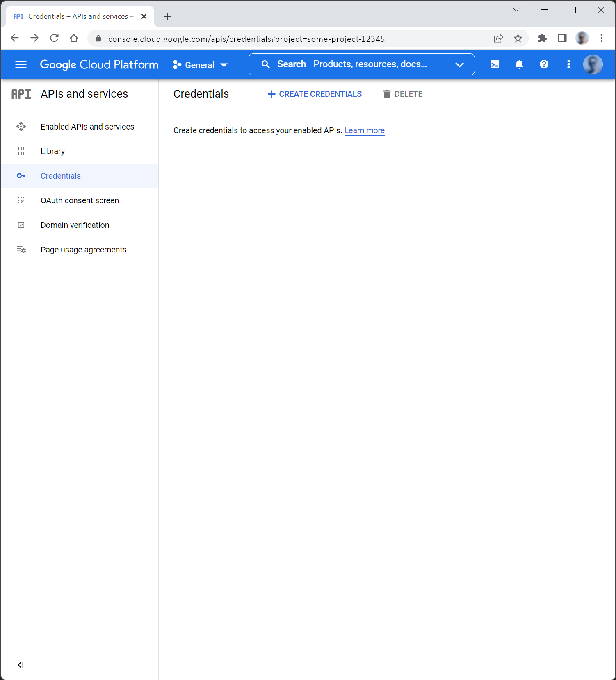Open the main navigation hamburger menu
The image size is (616, 680).
coord(21,64)
